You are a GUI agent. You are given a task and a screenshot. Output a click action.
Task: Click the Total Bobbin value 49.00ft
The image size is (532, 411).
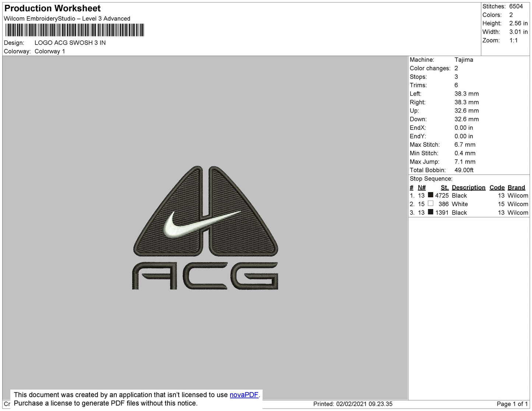[x=464, y=170]
